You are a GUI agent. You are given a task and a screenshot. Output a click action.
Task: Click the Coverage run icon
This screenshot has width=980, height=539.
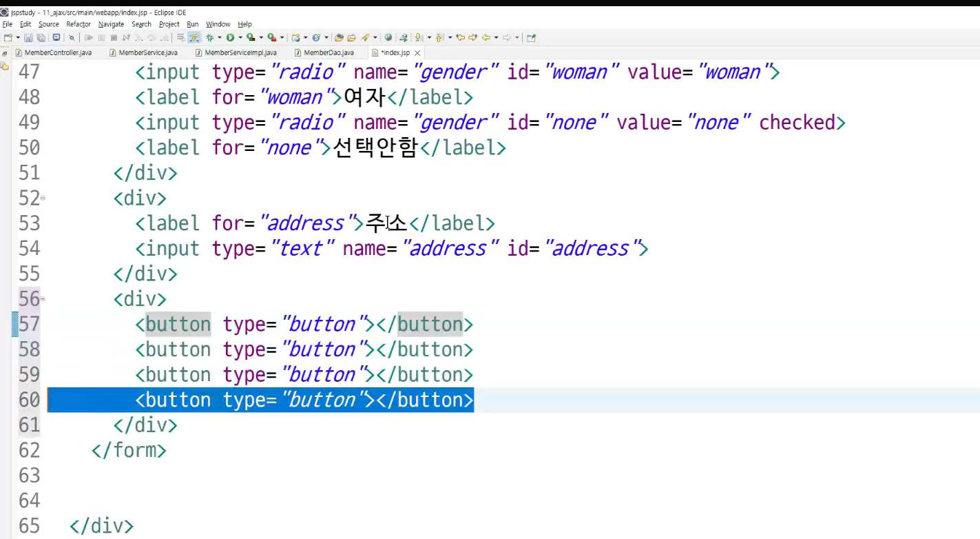(251, 37)
